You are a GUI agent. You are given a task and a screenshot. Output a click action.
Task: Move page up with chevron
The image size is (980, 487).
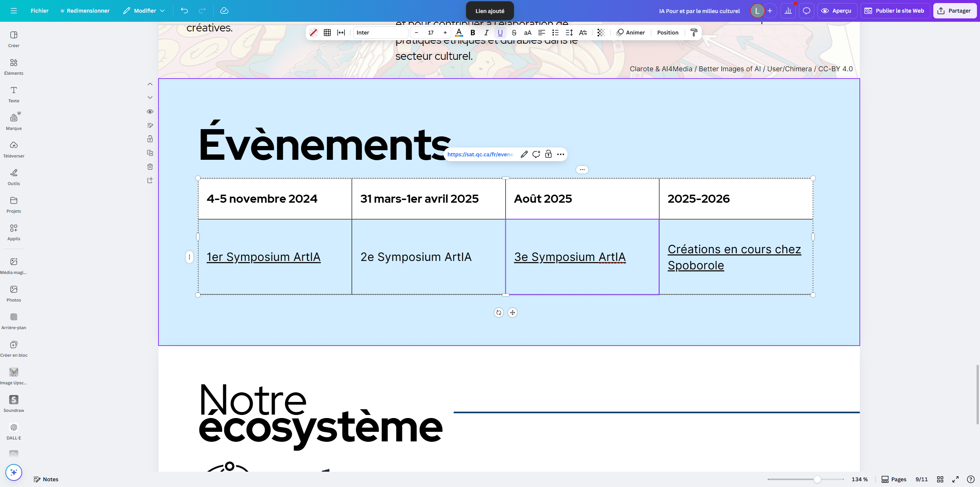point(150,84)
